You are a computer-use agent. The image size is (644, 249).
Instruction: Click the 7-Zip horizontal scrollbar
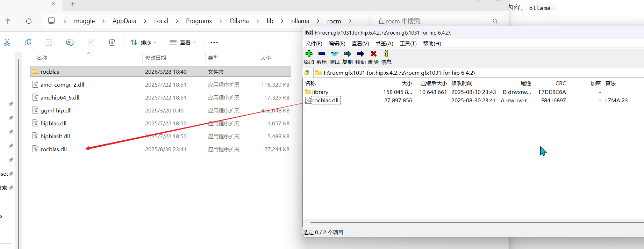(477, 222)
